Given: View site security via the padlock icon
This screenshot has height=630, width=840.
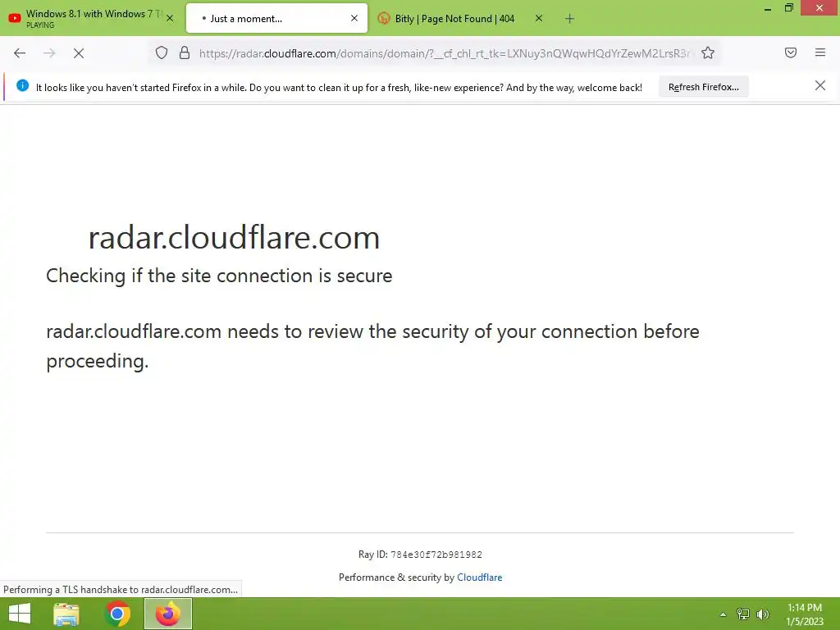Looking at the screenshot, I should (185, 52).
